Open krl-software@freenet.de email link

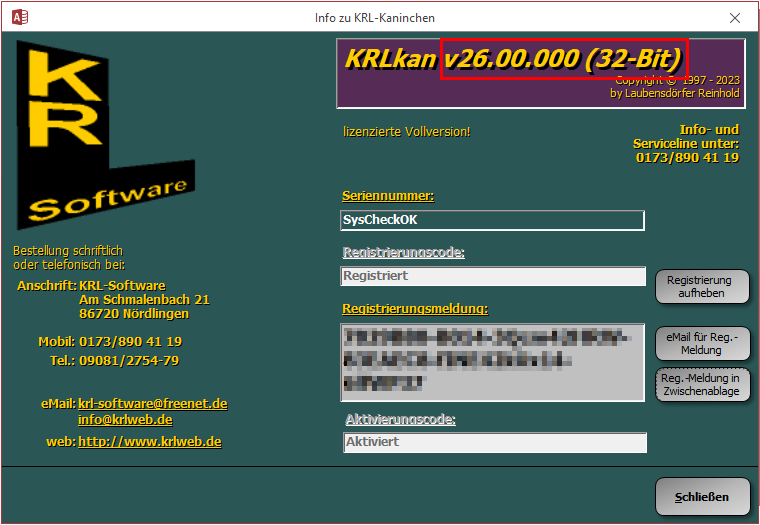[153, 404]
